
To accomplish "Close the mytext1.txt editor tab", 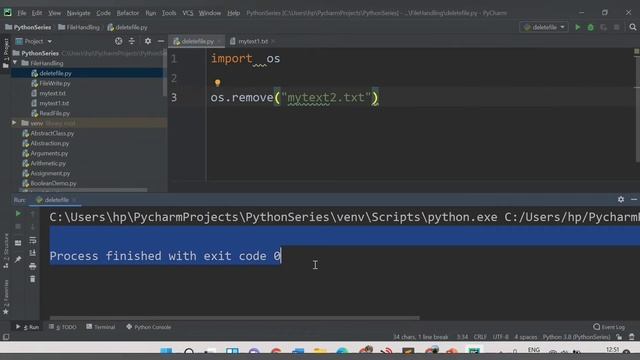I will (x=273, y=41).
